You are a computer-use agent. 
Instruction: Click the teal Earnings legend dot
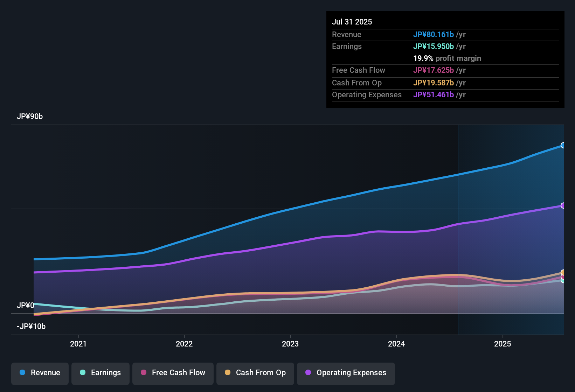83,373
